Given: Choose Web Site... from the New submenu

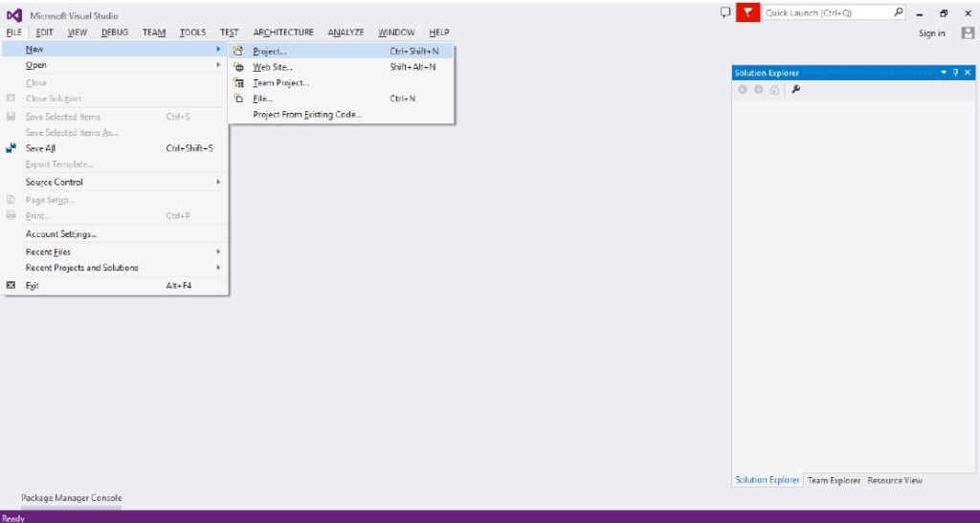Looking at the screenshot, I should coord(342,67).
